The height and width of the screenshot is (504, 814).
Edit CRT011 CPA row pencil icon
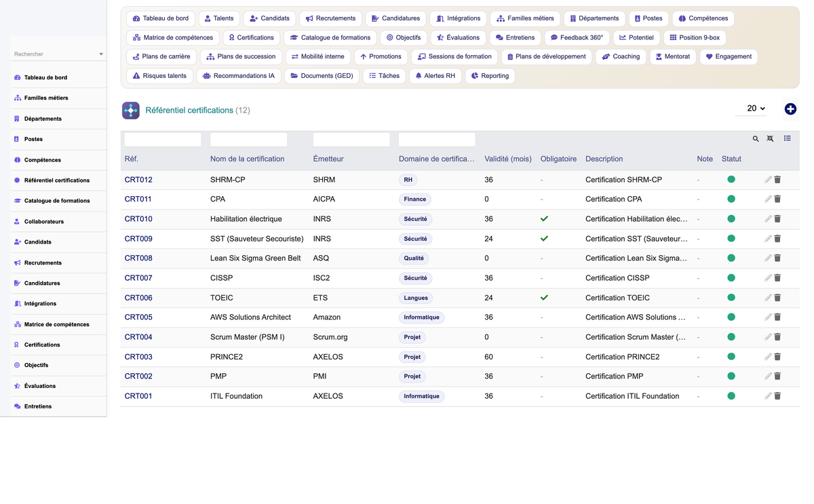pos(768,199)
